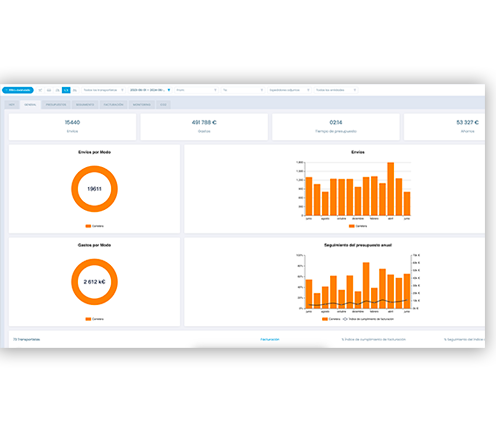The height and width of the screenshot is (432, 496).
Task: Open the CO2 tab
Action: point(163,105)
